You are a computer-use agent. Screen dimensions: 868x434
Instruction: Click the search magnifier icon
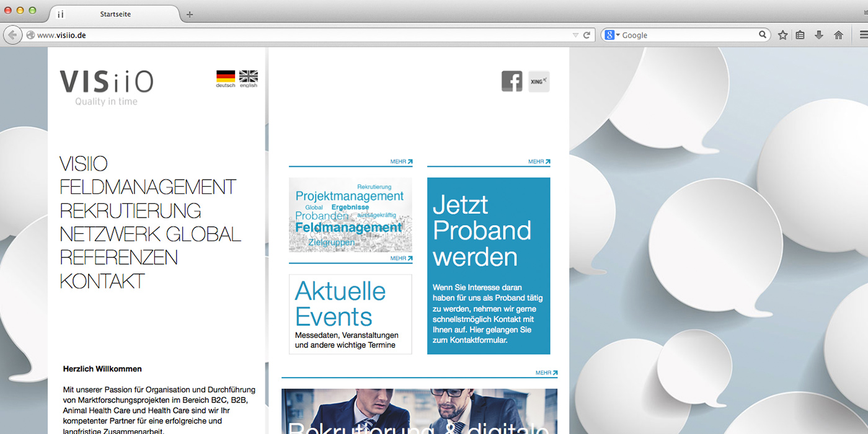[x=763, y=35]
